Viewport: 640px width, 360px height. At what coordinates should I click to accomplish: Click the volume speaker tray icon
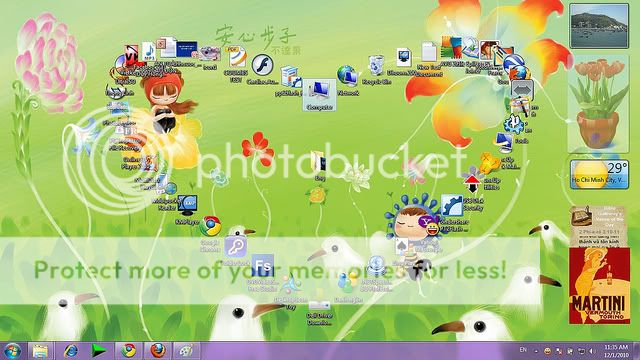point(592,351)
